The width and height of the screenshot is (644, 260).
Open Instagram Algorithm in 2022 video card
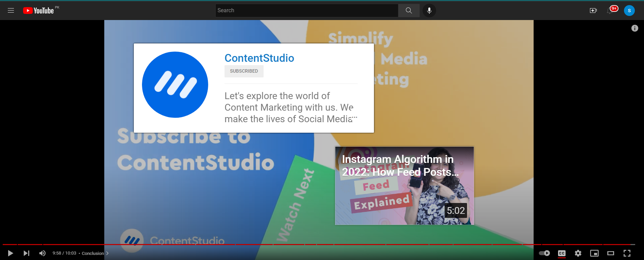405,186
